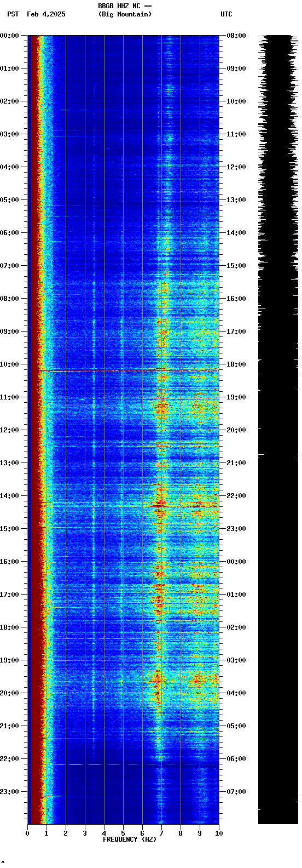
Task: Click the PST axis label "05:00"
Action: (9, 200)
